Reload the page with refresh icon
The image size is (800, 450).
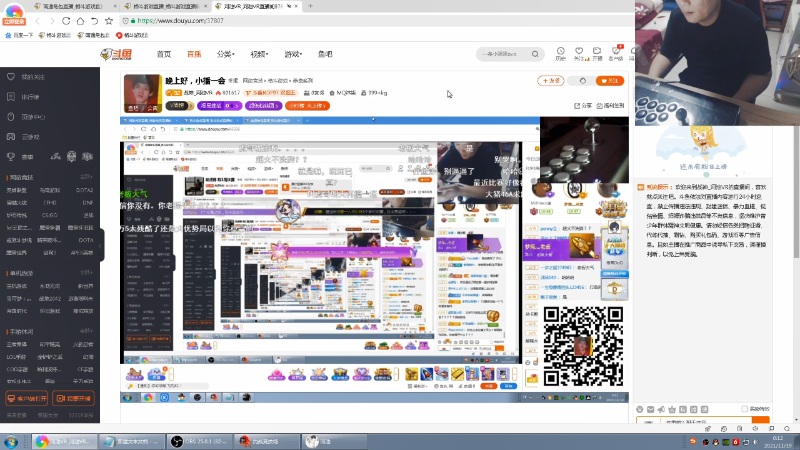[x=66, y=21]
